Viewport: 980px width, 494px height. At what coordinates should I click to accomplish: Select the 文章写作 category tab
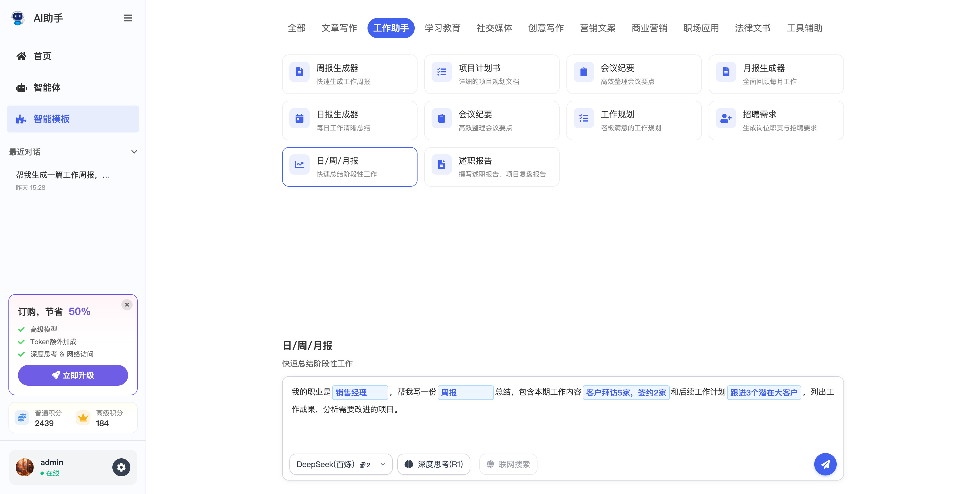tap(339, 28)
